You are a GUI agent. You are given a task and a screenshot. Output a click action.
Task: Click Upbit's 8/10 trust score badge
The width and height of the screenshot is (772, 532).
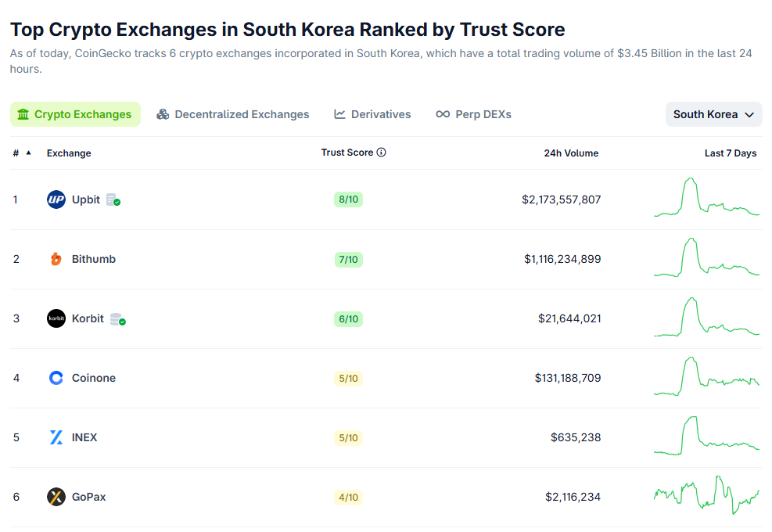click(348, 199)
